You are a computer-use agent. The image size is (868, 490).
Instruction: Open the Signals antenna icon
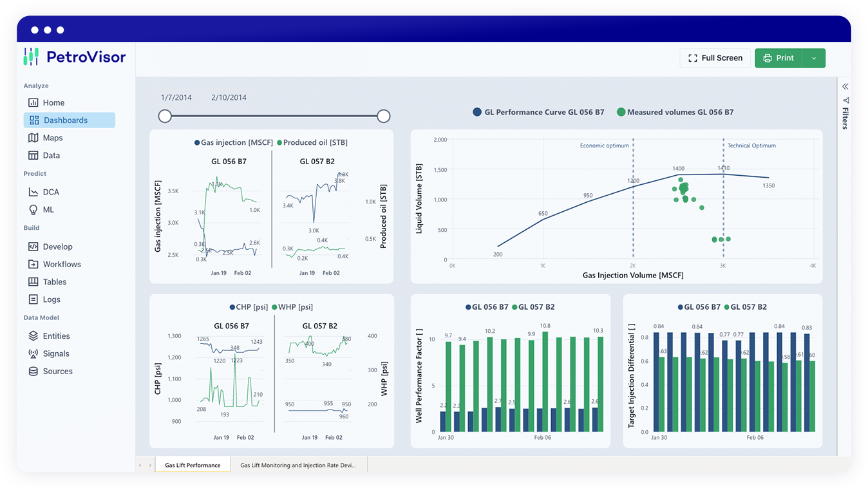click(x=33, y=353)
